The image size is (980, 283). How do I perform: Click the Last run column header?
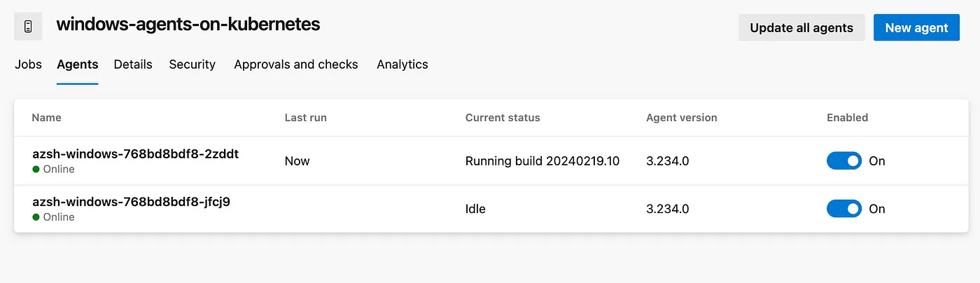click(x=306, y=118)
